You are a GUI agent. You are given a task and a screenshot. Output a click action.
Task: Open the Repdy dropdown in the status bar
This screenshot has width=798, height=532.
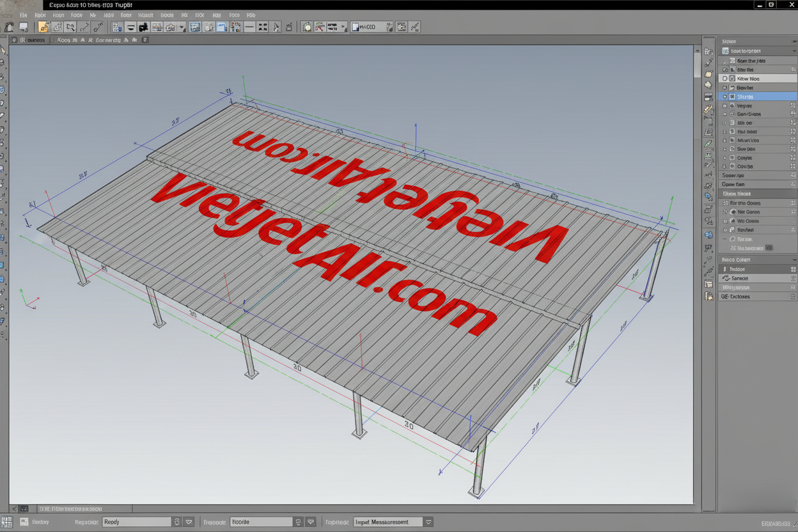(189, 522)
